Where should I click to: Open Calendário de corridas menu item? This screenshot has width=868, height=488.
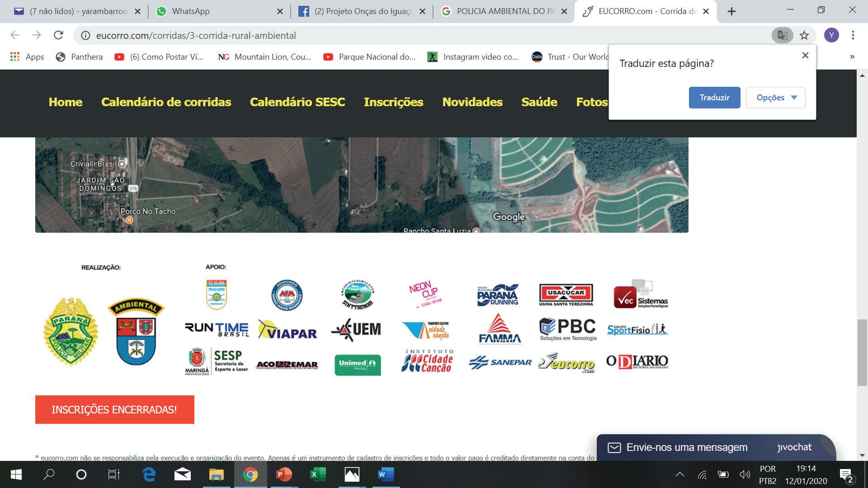coord(166,102)
